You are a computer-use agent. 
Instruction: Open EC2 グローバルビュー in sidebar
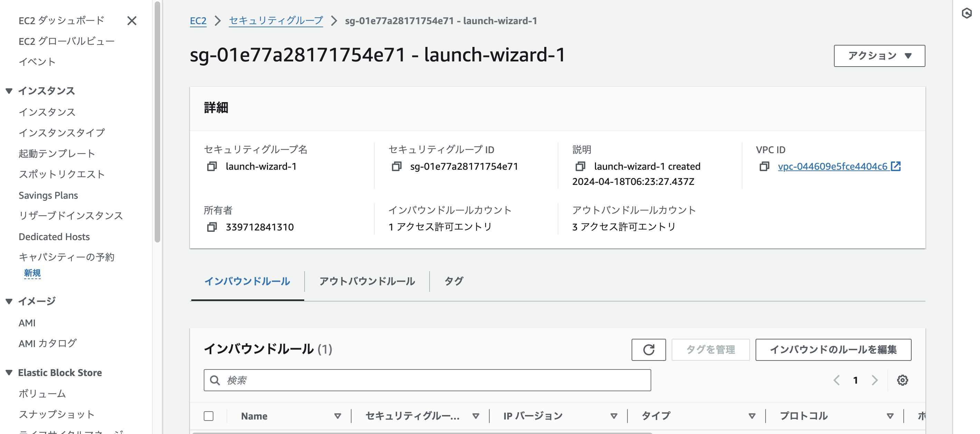point(67,41)
